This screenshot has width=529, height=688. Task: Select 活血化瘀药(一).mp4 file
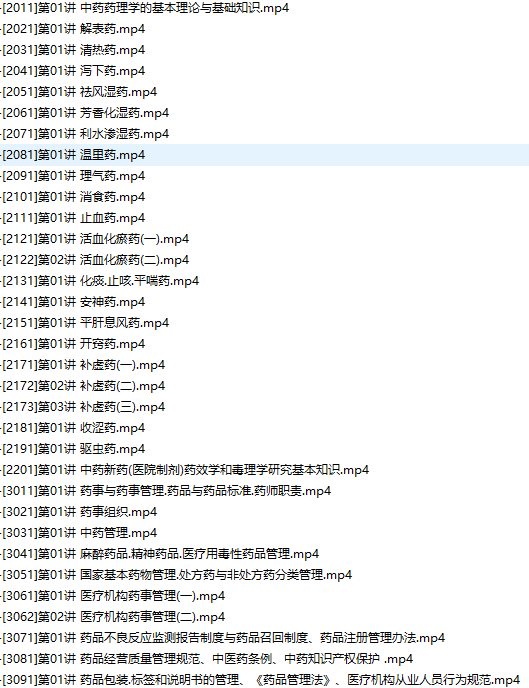coord(95,239)
